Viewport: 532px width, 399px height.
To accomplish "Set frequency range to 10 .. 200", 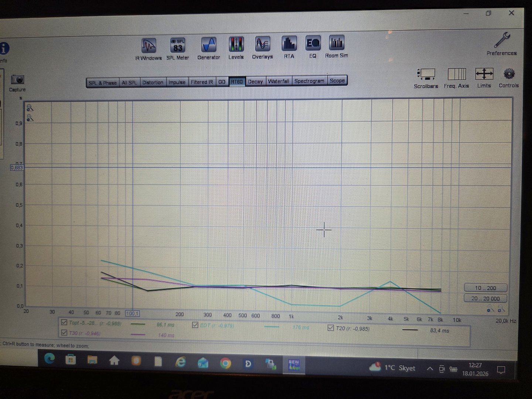I will [x=485, y=288].
